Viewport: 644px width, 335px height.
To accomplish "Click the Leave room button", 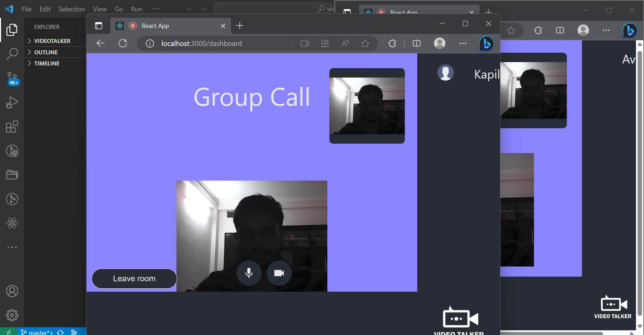I will tap(134, 278).
